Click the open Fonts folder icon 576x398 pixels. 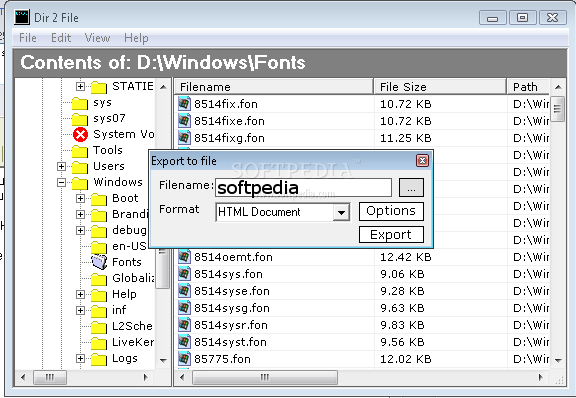pyautogui.click(x=99, y=262)
